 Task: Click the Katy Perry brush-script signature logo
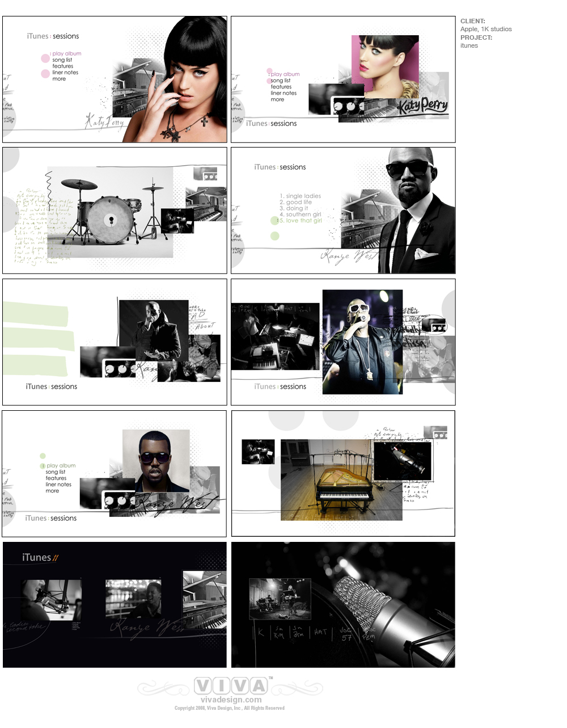tap(422, 106)
